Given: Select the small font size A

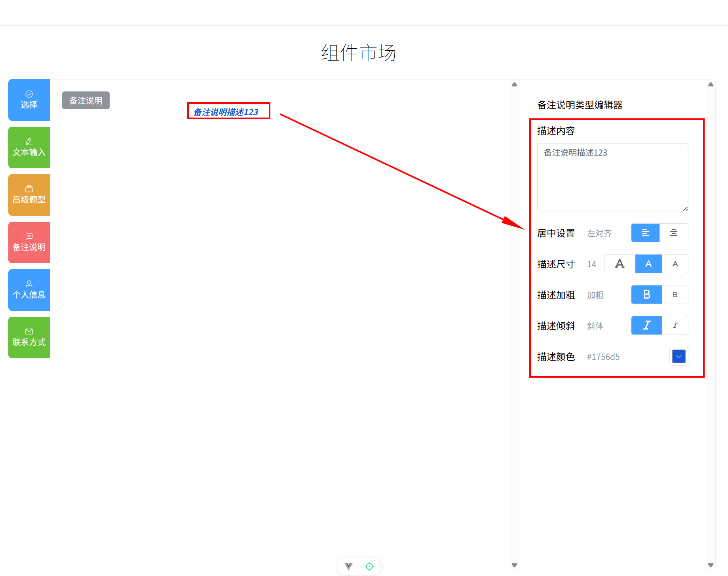Looking at the screenshot, I should point(675,264).
